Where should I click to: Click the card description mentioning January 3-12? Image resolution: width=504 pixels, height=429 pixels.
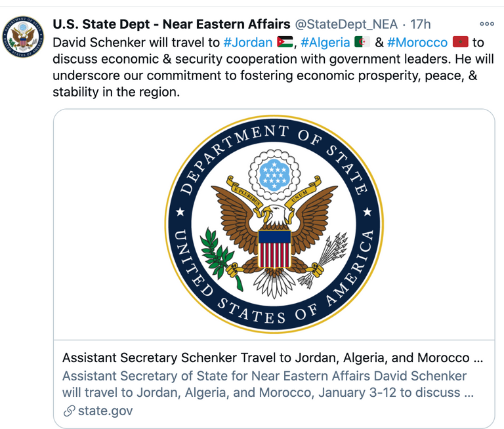coord(268,384)
